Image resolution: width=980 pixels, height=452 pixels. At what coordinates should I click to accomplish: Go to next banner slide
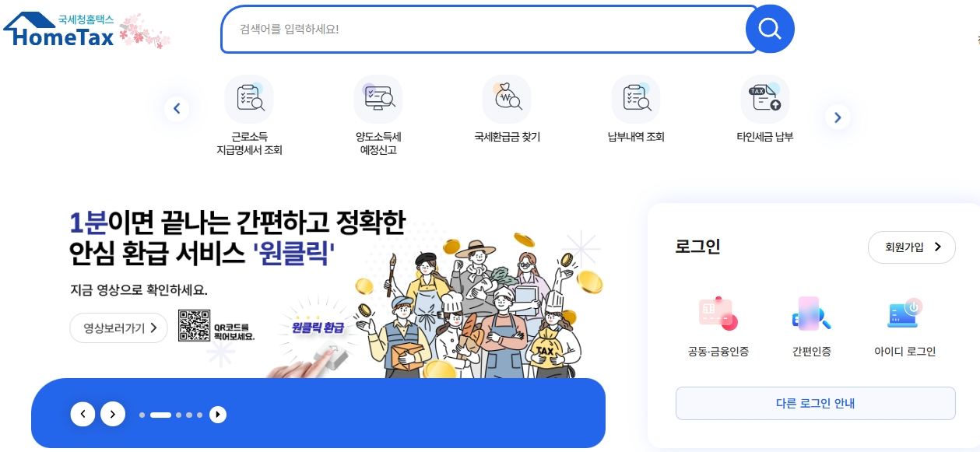click(x=113, y=414)
